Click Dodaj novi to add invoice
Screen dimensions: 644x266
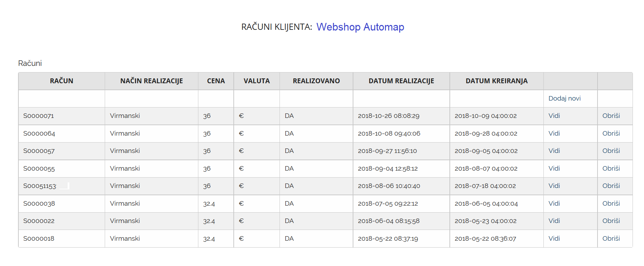[x=564, y=98]
